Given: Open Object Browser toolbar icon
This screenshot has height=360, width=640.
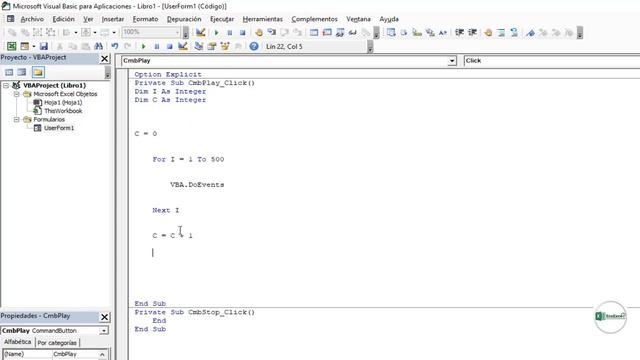Looking at the screenshot, I should pos(225,47).
